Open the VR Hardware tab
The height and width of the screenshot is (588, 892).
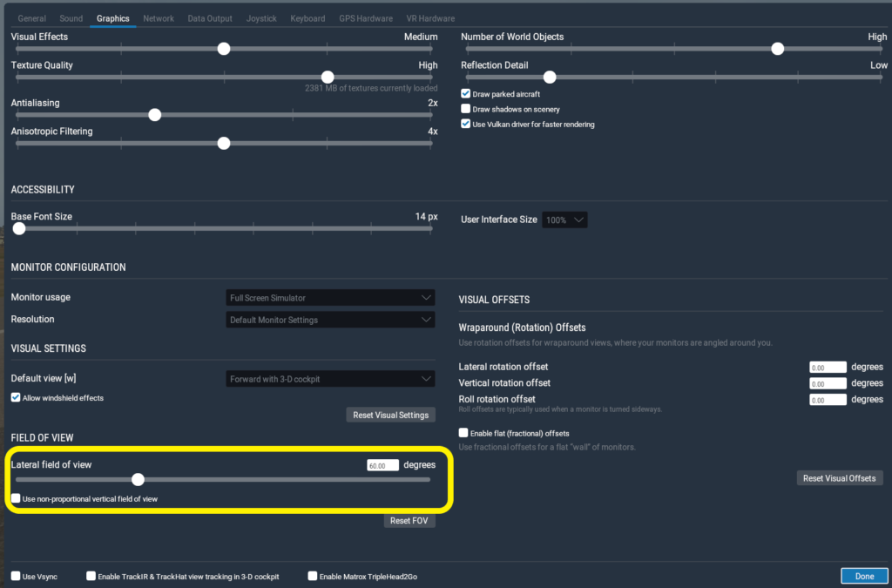tap(430, 18)
